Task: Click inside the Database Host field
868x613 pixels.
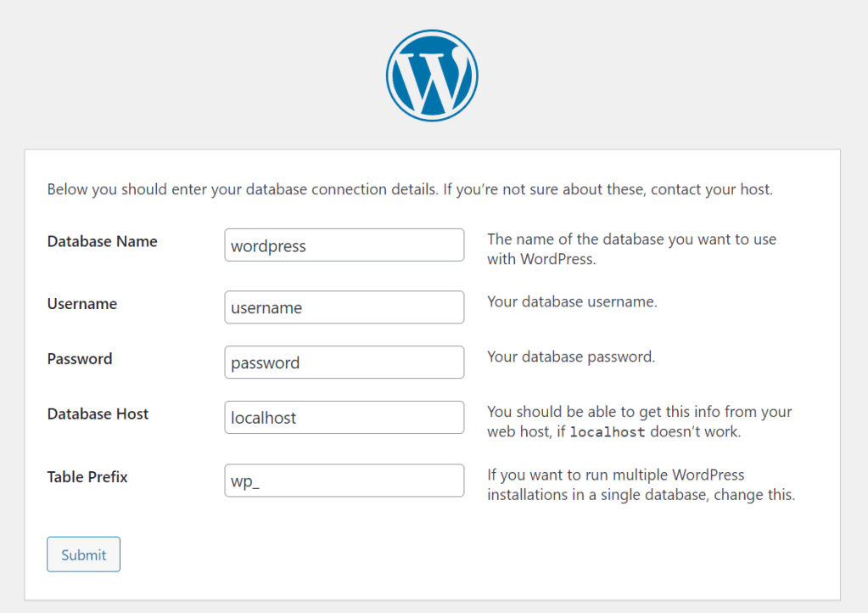Action: (344, 417)
